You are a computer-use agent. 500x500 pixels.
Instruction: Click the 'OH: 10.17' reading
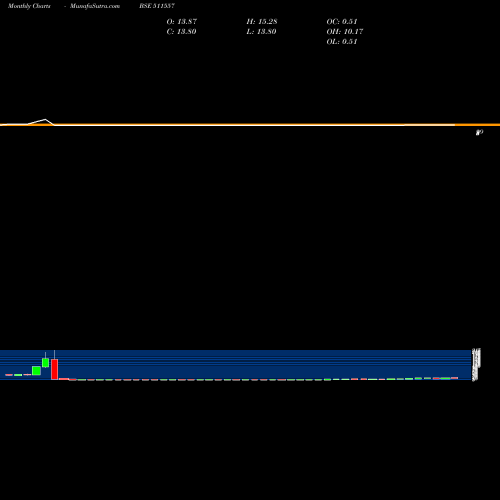tap(345, 31)
